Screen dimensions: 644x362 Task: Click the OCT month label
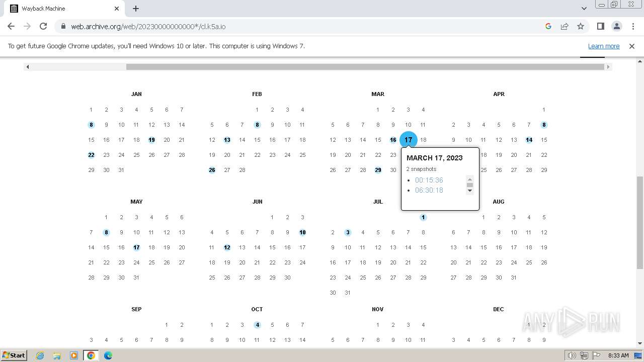click(257, 309)
